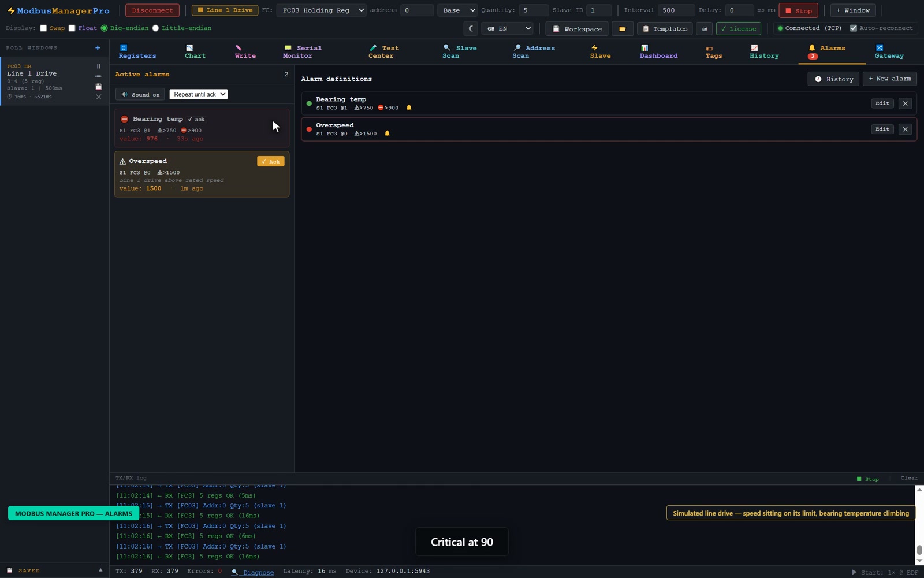Click the address input field
924x578 pixels.
click(x=416, y=10)
